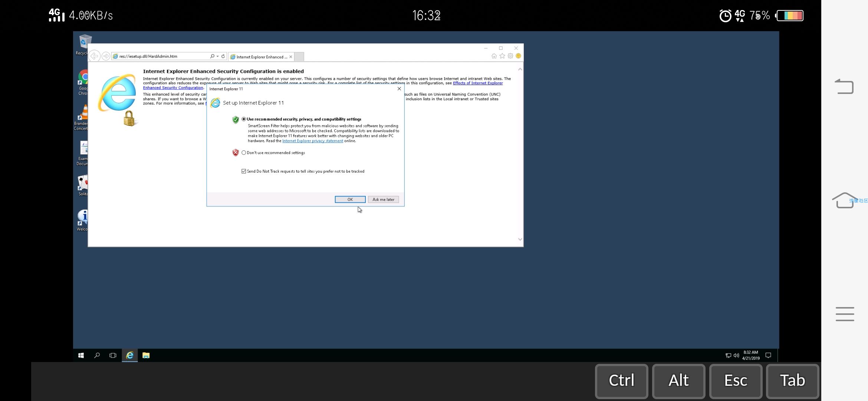Click the IE forward navigation arrow
This screenshot has width=868, height=401.
point(106,56)
